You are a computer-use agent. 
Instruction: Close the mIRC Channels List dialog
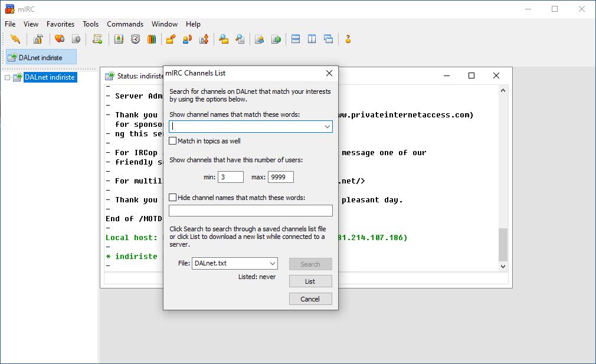click(329, 73)
